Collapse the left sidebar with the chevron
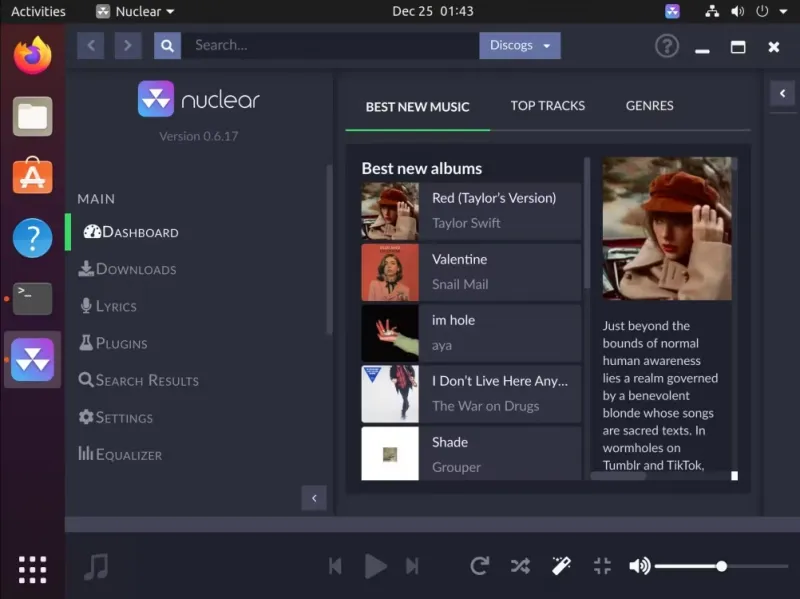This screenshot has width=800, height=599. (314, 498)
